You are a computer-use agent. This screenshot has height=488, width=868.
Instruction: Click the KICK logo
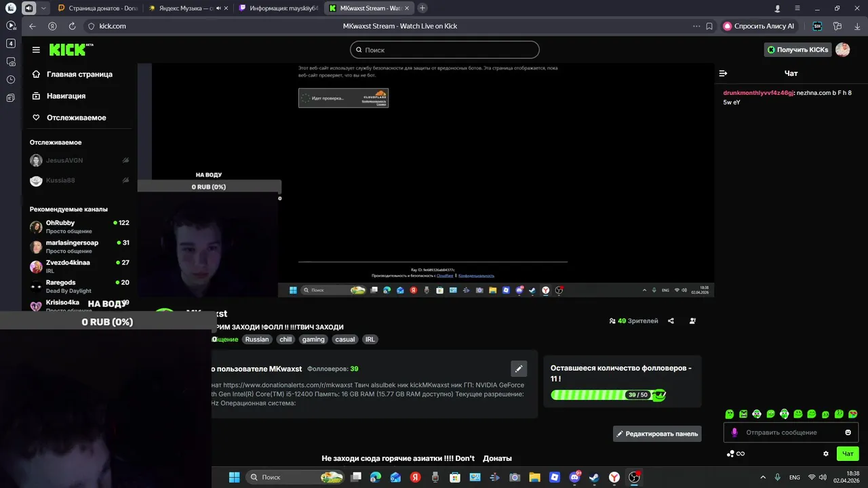point(71,49)
